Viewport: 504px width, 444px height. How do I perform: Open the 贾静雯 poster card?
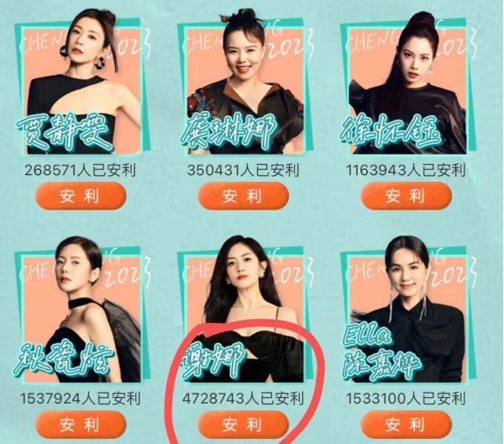tap(79, 82)
